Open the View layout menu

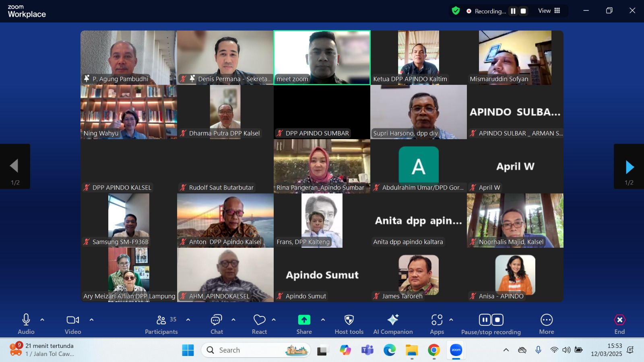(549, 11)
